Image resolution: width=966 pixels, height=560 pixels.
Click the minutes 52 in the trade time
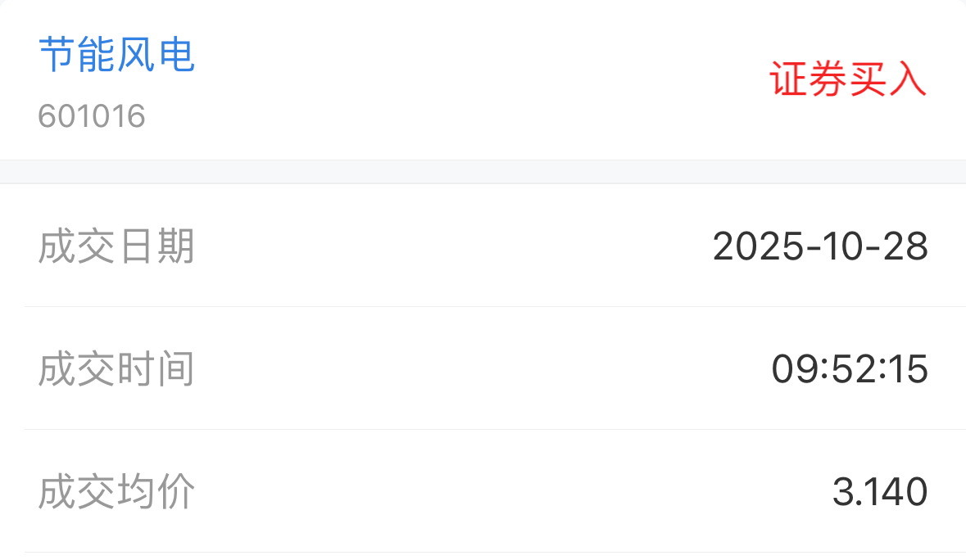click(x=852, y=369)
